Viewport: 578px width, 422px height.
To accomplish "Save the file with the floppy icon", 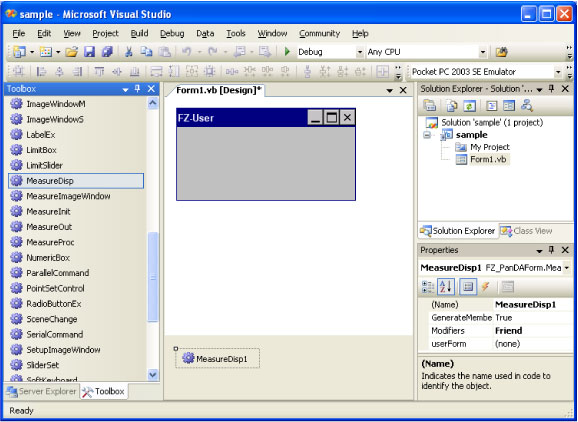I will 90,52.
